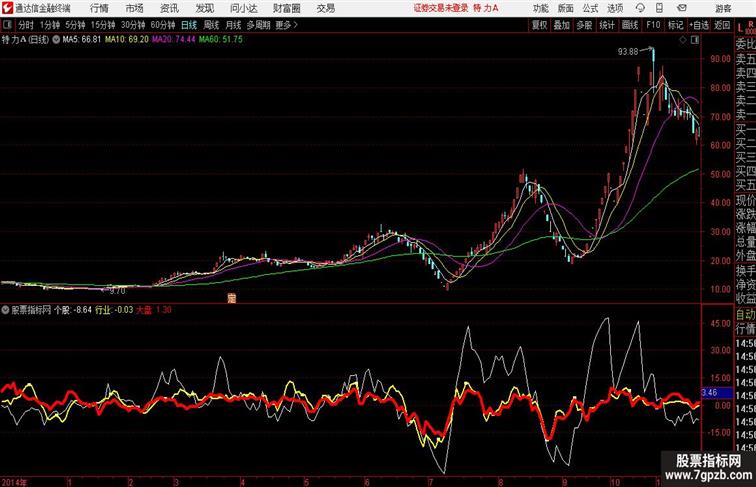Click the 93.88 high price marker
756x487 pixels.
coord(628,52)
